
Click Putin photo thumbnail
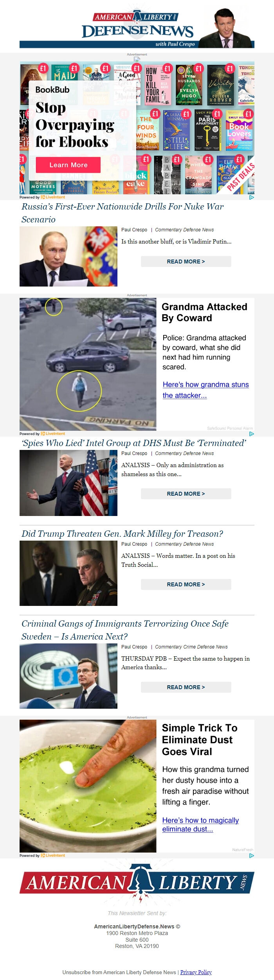click(68, 256)
